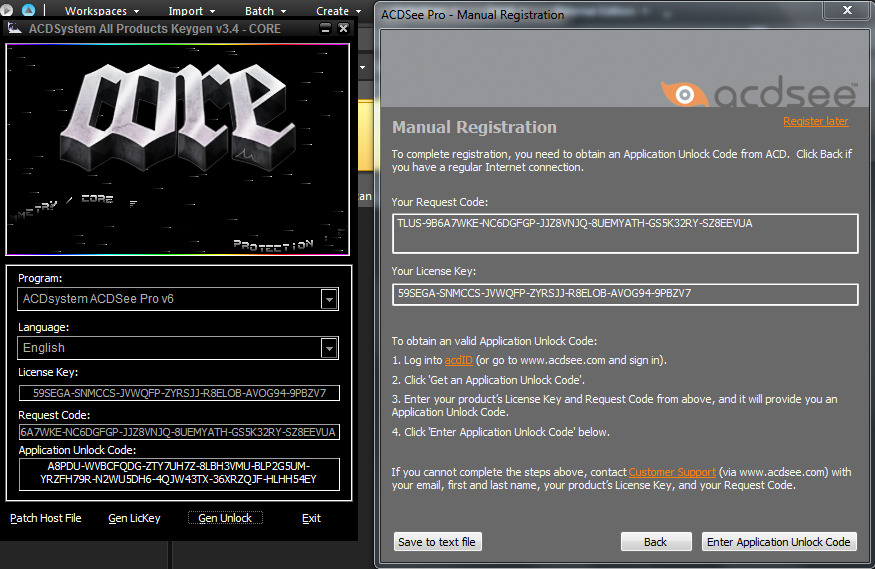Click Save to text file button
This screenshot has width=875, height=569.
437,542
